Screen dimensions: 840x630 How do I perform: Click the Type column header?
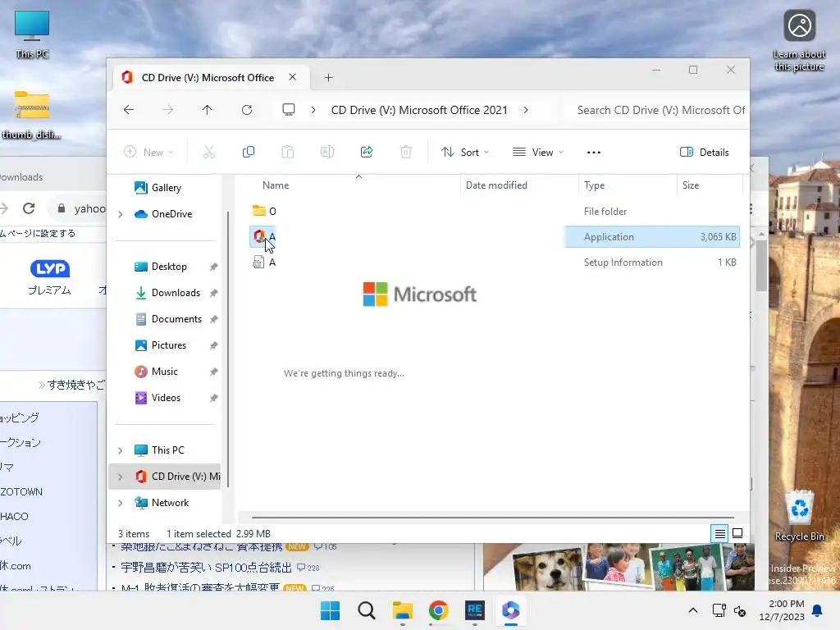point(594,185)
